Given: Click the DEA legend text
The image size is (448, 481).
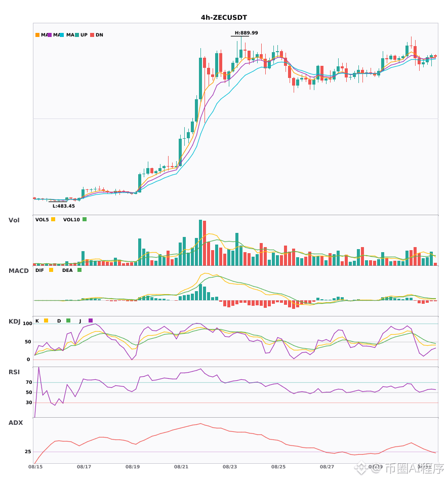Looking at the screenshot, I should tap(67, 270).
